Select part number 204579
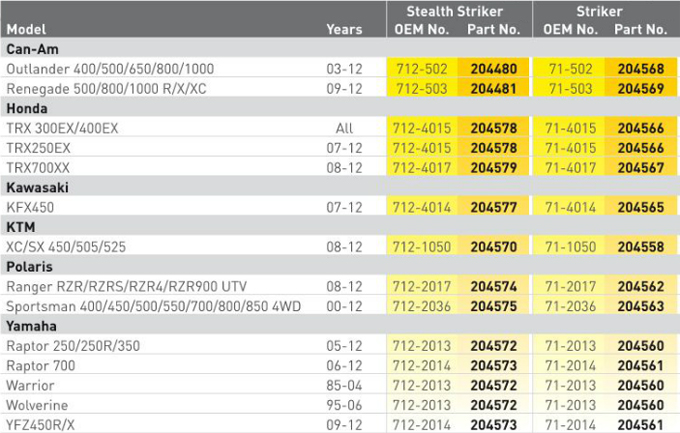680x433 pixels. pyautogui.click(x=494, y=167)
